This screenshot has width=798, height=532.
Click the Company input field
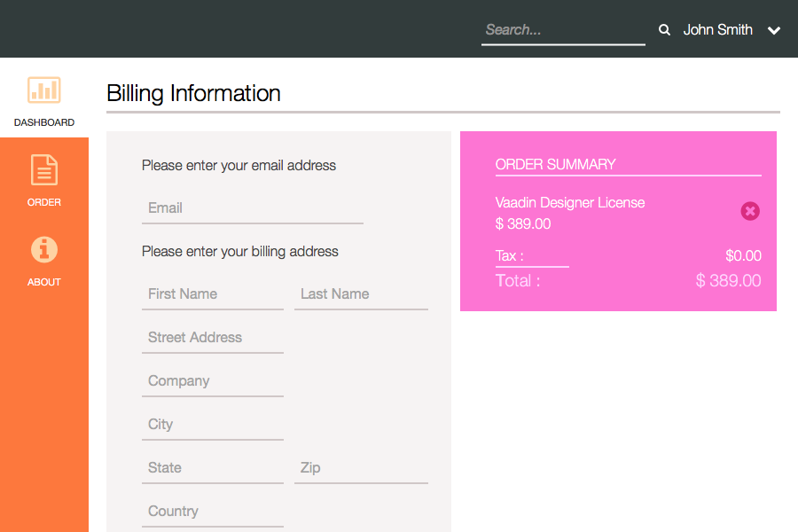[213, 381]
